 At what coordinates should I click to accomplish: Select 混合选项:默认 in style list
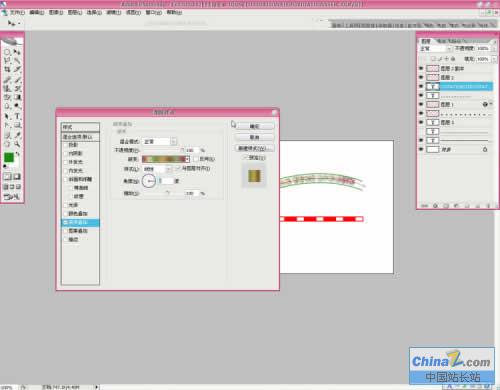[x=80, y=137]
